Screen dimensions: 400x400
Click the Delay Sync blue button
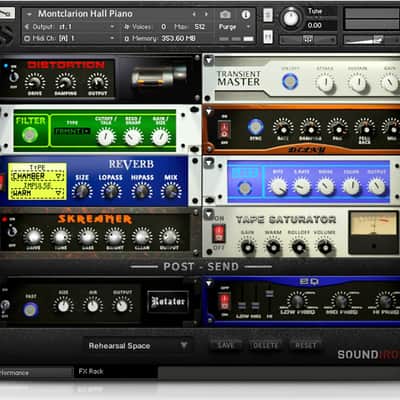point(256,127)
